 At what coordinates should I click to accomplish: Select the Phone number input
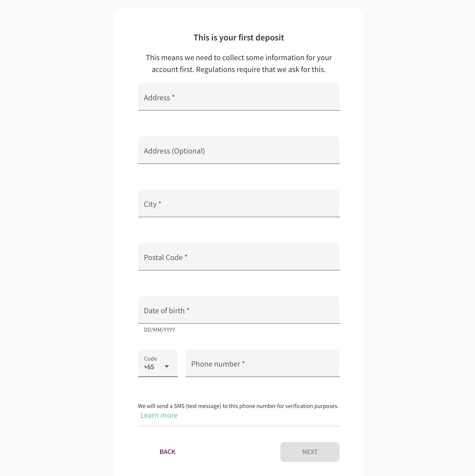[262, 363]
